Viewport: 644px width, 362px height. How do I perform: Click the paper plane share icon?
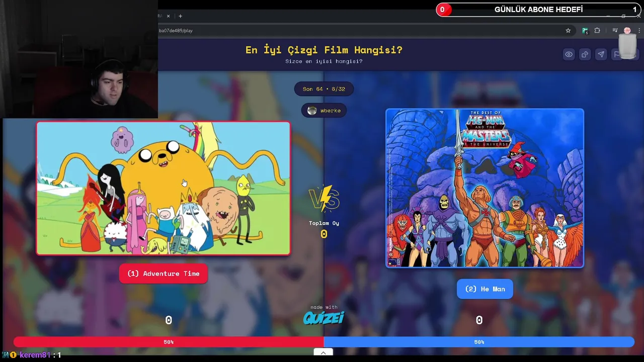601,54
